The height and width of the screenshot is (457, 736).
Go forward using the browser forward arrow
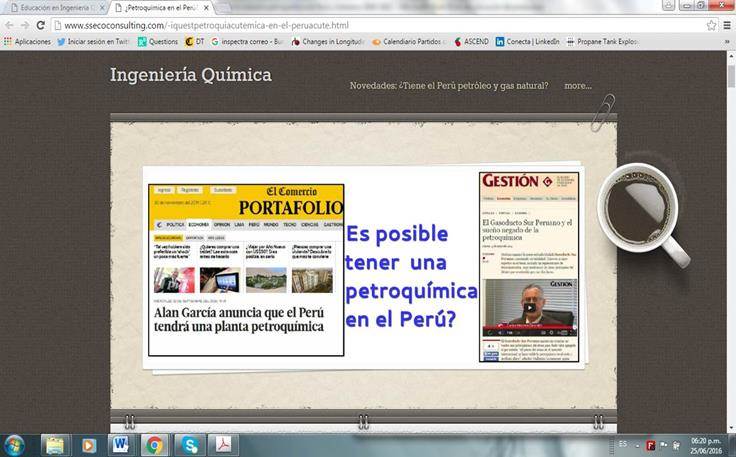pos(24,25)
